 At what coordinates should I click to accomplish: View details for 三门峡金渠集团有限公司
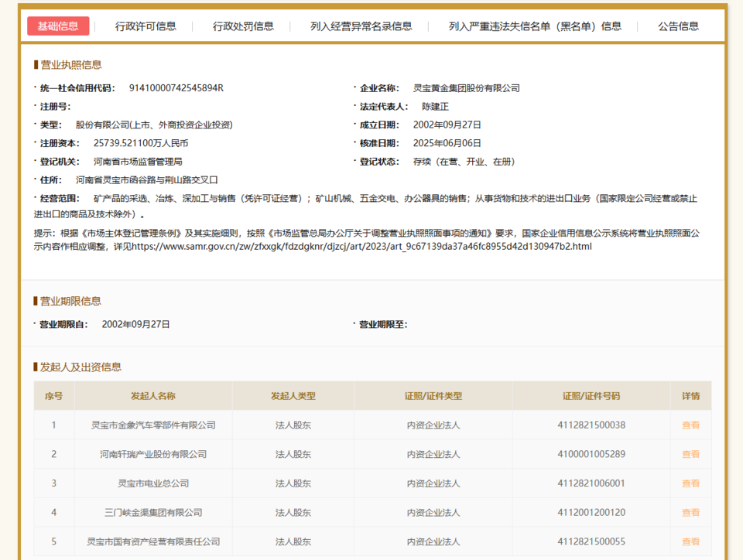[690, 513]
